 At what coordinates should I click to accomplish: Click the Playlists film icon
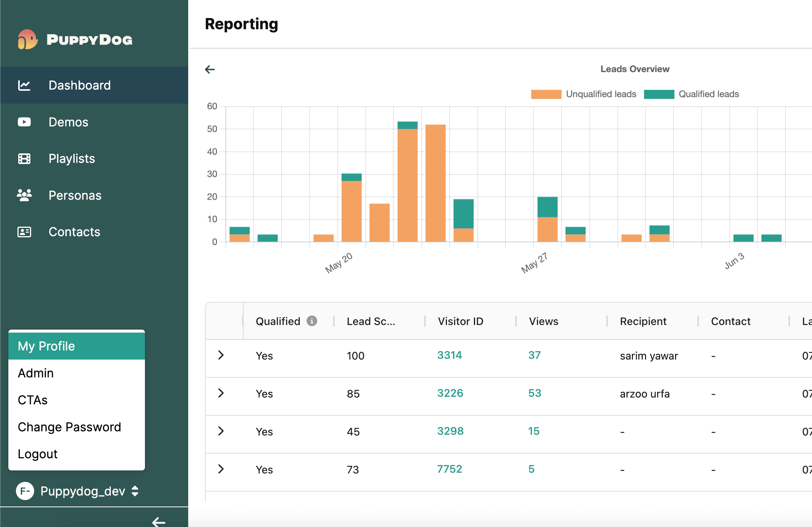pyautogui.click(x=24, y=159)
